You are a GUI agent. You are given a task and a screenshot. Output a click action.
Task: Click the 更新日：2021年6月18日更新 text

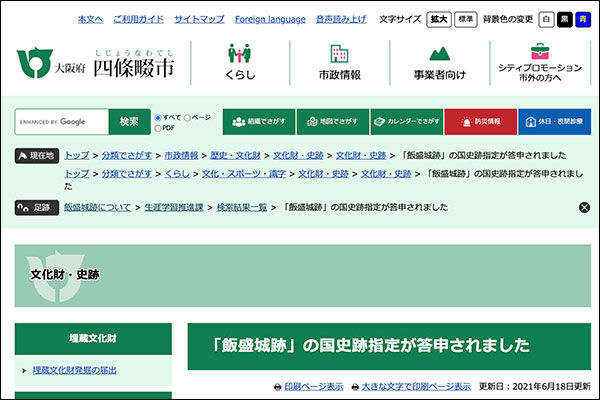[x=535, y=387]
